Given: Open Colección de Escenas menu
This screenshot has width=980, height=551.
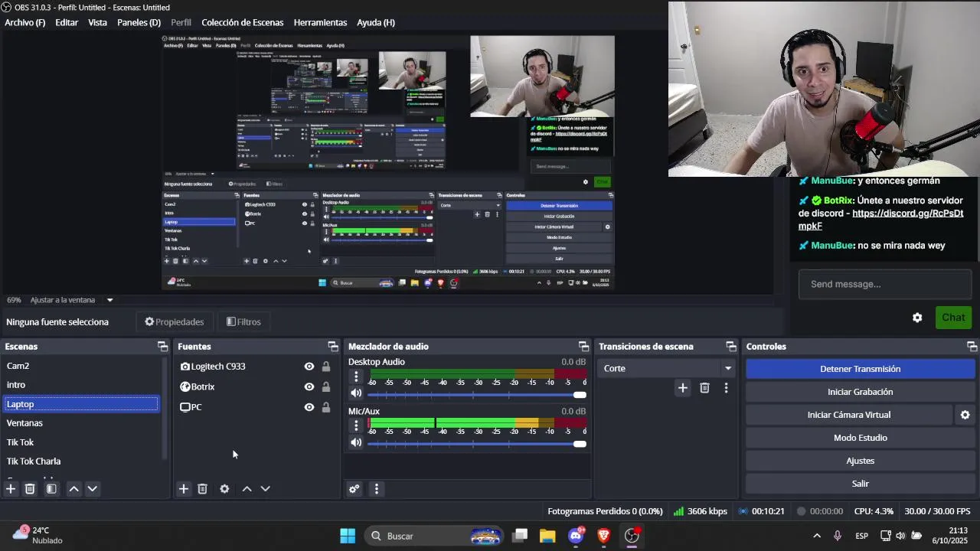Looking at the screenshot, I should (243, 22).
